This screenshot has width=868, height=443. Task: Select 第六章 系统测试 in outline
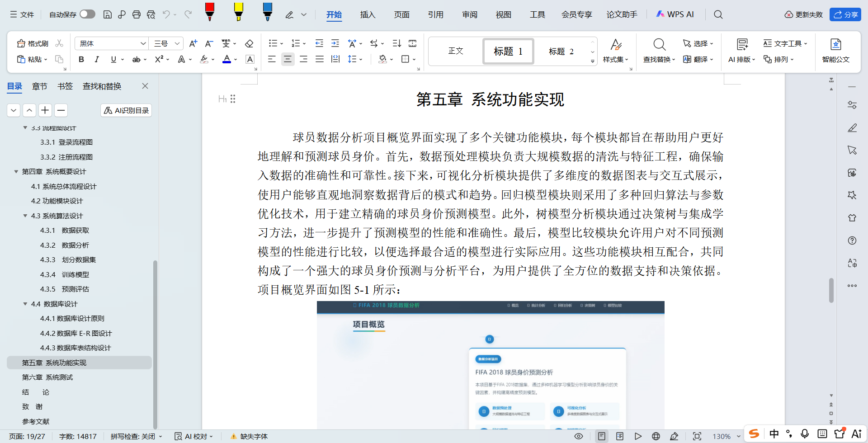47,377
